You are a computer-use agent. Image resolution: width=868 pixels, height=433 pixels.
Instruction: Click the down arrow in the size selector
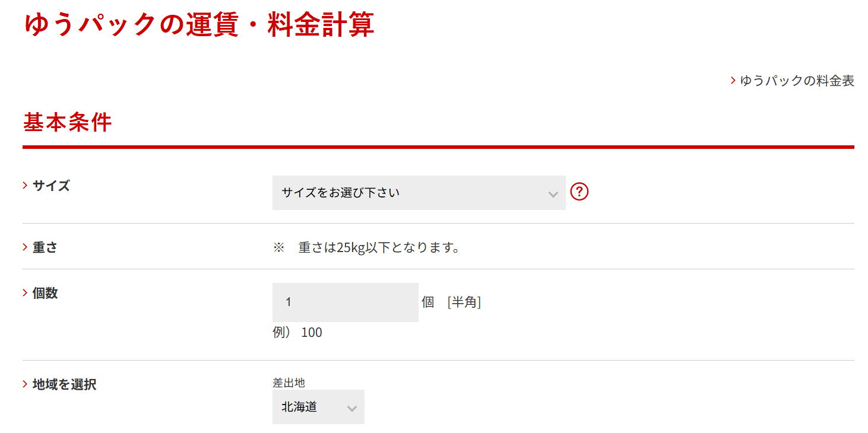[x=553, y=194]
